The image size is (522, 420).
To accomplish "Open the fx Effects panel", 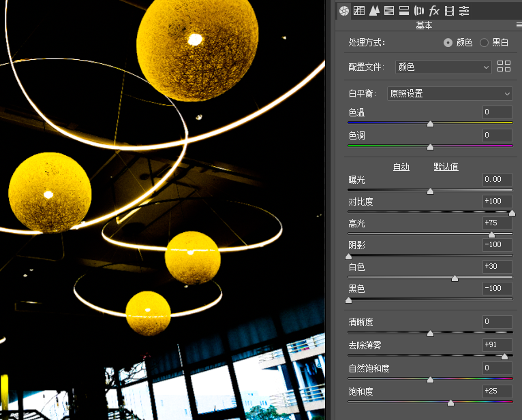I will [x=434, y=10].
